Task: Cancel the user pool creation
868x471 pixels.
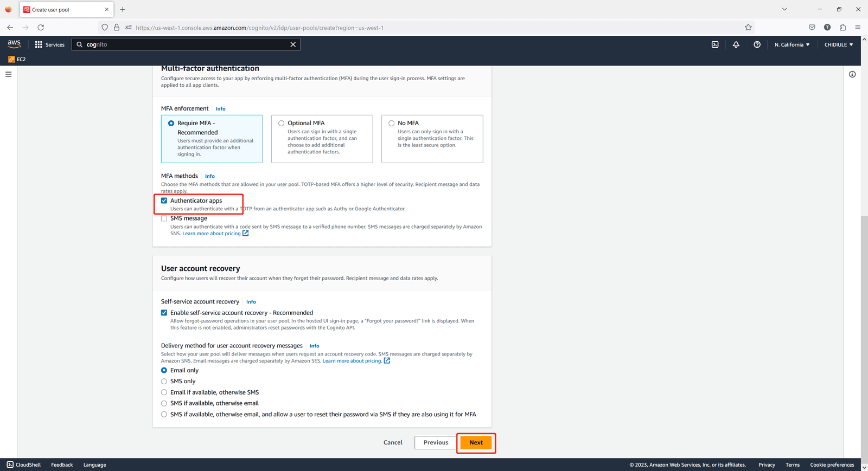Action: click(393, 442)
